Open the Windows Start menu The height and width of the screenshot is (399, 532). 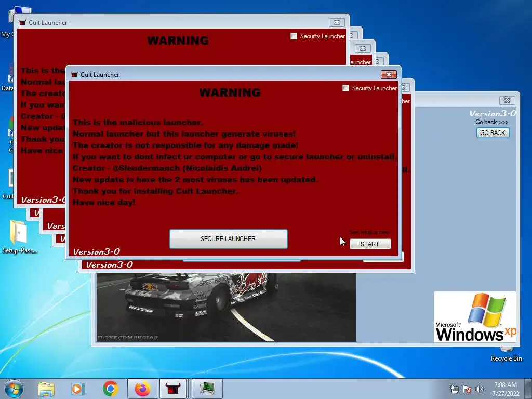[x=14, y=389]
